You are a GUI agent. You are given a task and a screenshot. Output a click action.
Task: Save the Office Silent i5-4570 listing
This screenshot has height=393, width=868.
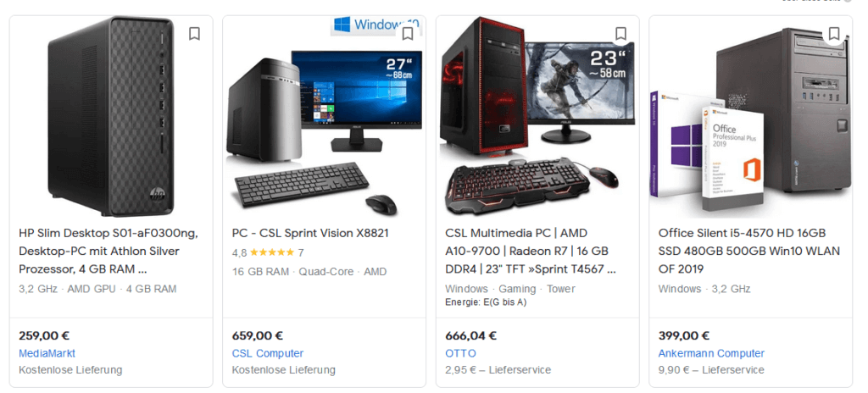(834, 34)
